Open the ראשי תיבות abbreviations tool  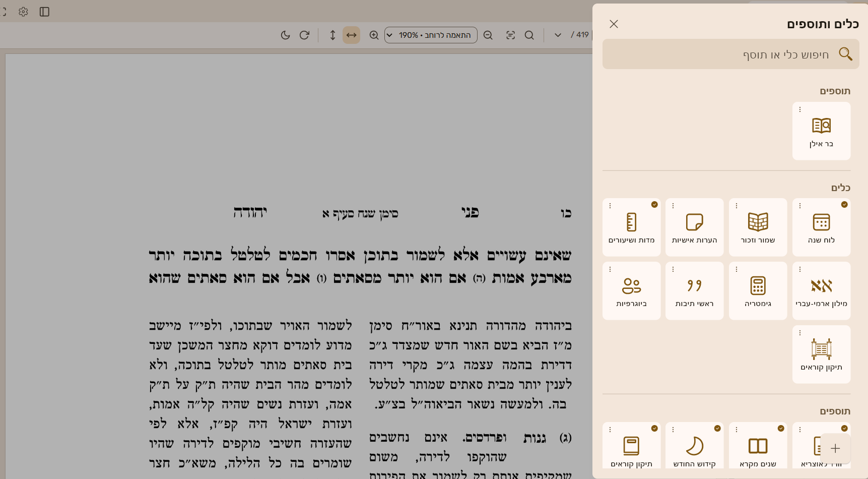(x=694, y=291)
